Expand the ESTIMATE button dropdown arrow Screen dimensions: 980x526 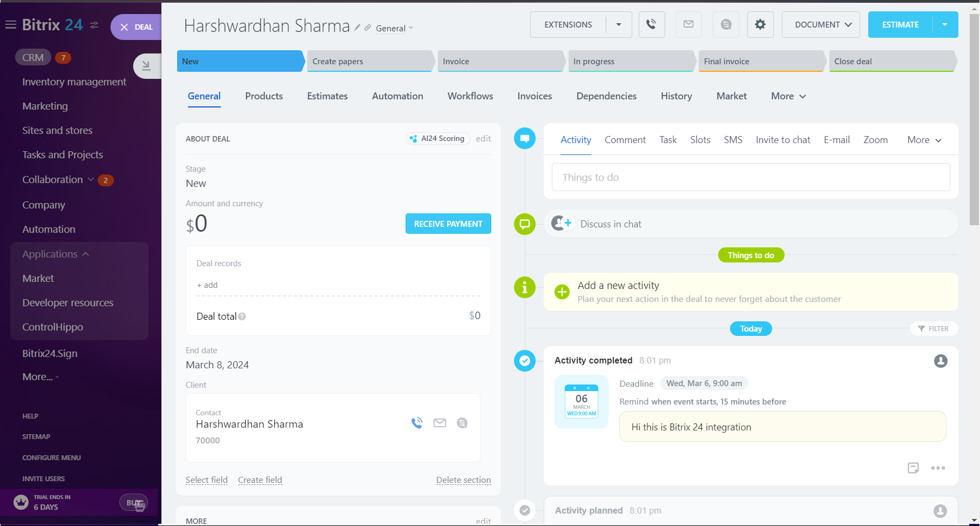point(944,24)
